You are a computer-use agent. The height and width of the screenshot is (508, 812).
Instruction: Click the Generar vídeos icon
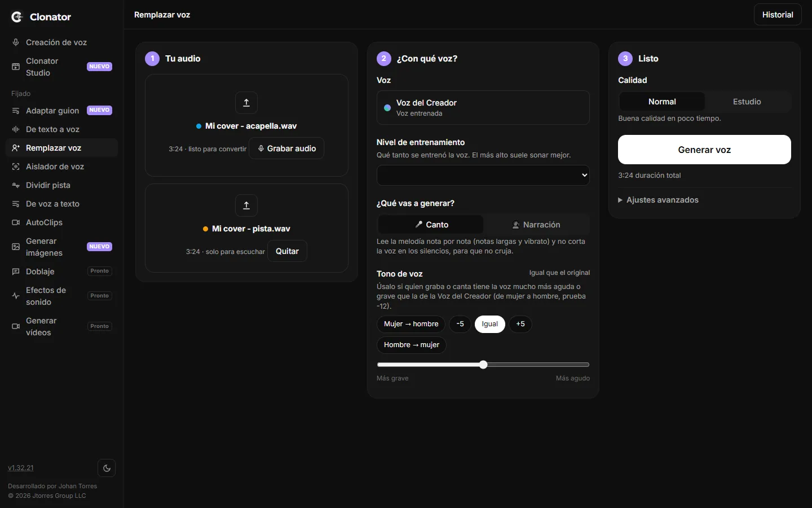[x=16, y=326]
